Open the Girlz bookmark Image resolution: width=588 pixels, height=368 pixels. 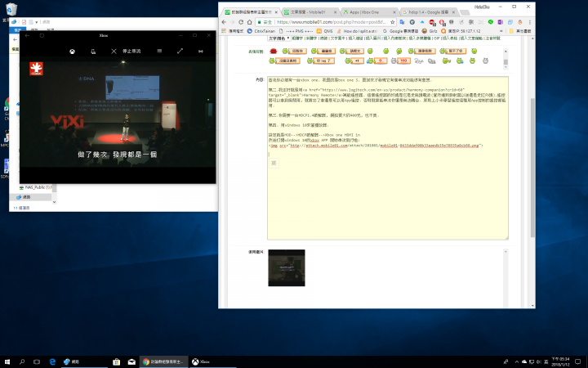click(430, 31)
